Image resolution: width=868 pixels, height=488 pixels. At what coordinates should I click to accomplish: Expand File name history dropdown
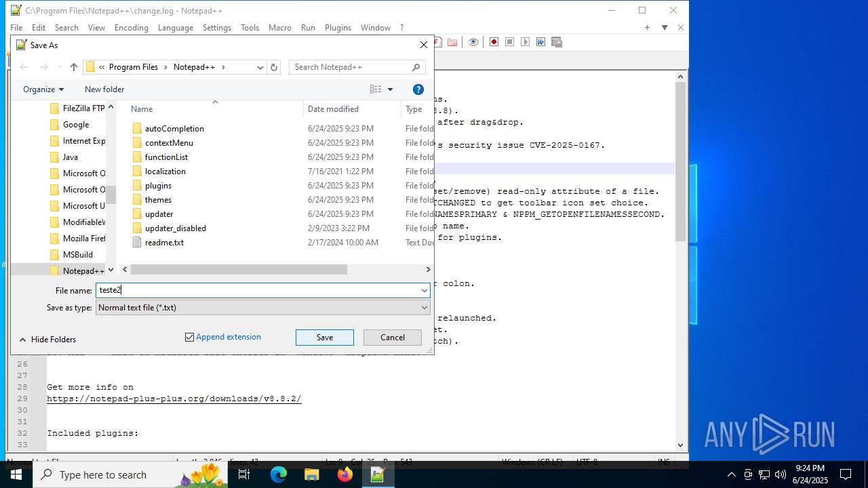coord(425,291)
